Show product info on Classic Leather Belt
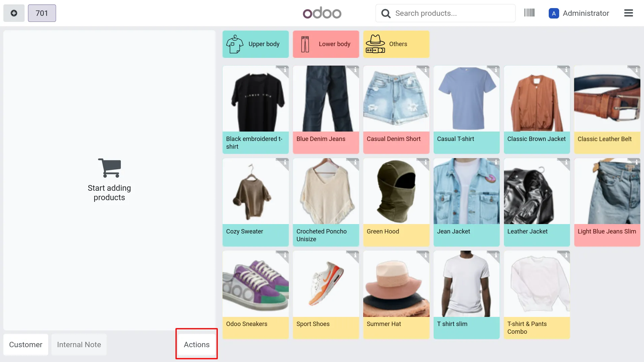 tap(636, 70)
